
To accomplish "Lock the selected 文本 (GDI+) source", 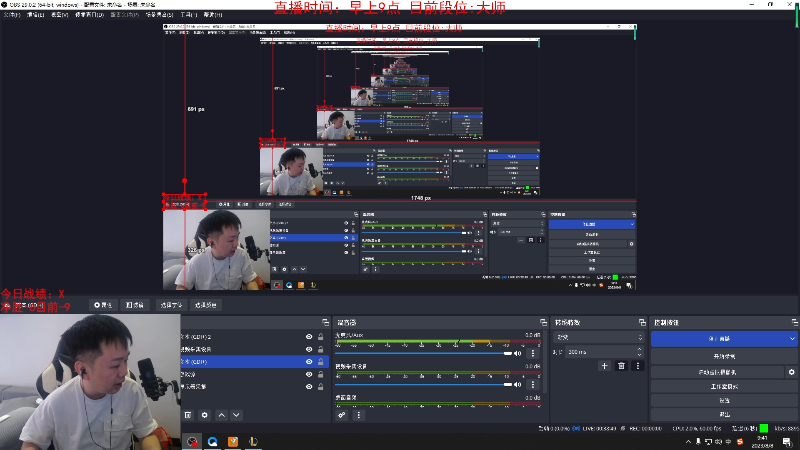I will [x=320, y=361].
